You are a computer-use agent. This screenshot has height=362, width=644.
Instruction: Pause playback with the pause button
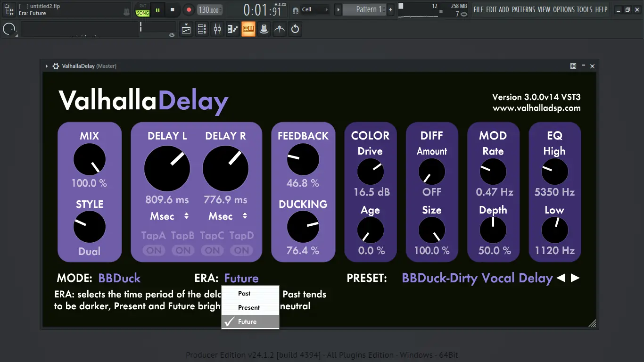click(x=157, y=9)
